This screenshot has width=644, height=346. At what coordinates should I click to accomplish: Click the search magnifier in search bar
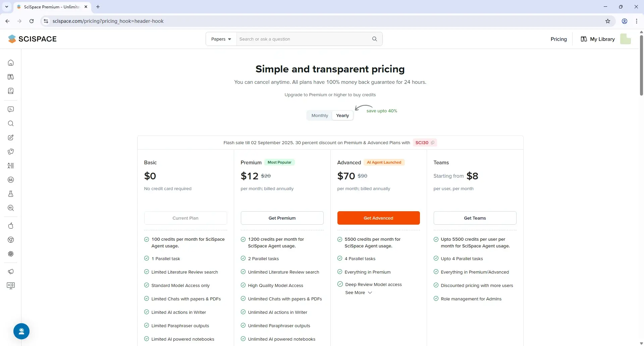(x=375, y=39)
